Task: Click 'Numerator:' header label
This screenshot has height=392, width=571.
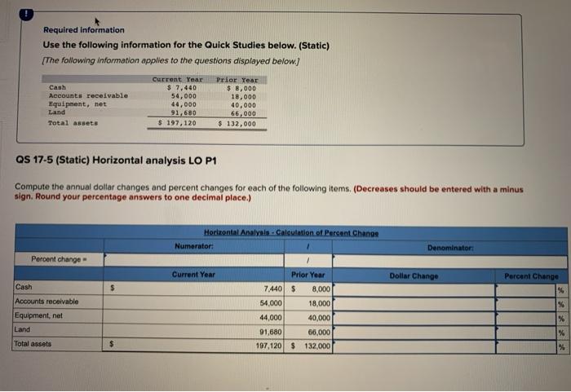Action: 194,246
